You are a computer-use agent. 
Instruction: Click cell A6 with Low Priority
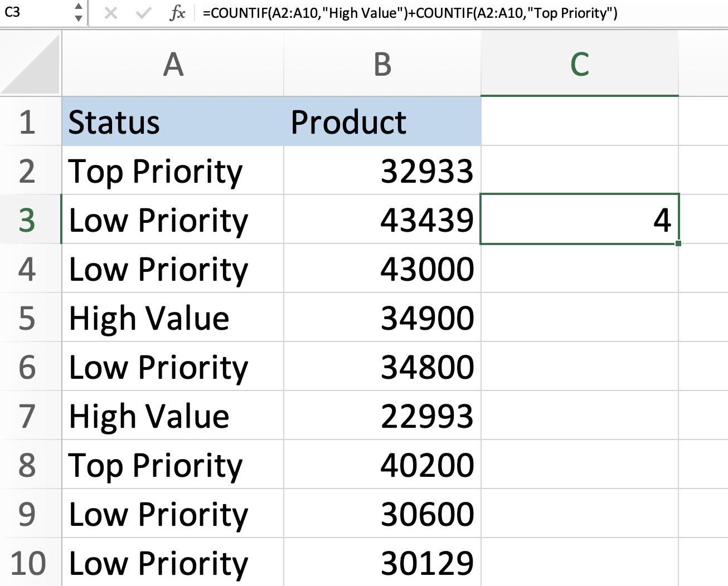click(173, 367)
